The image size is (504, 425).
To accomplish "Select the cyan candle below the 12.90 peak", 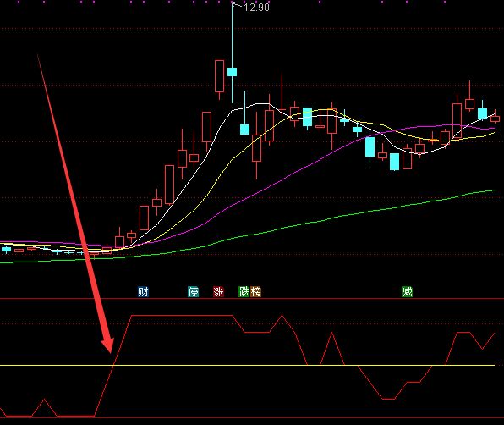I will pyautogui.click(x=232, y=72).
